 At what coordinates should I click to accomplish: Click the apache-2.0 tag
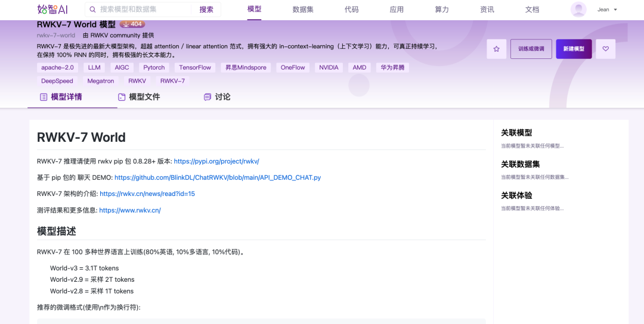click(57, 68)
